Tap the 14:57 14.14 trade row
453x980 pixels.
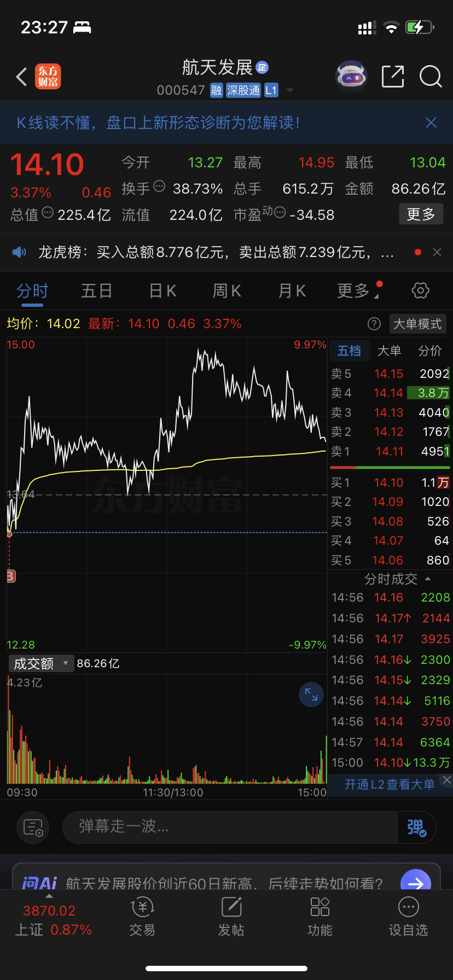click(390, 742)
